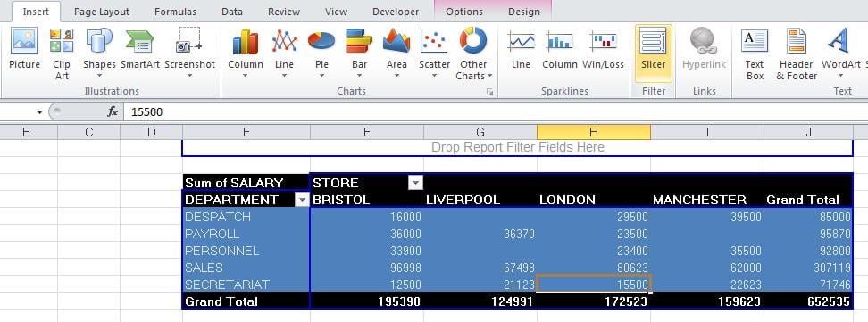Choose the Scatter chart icon
Screen dimensions: 868x322
(x=434, y=54)
